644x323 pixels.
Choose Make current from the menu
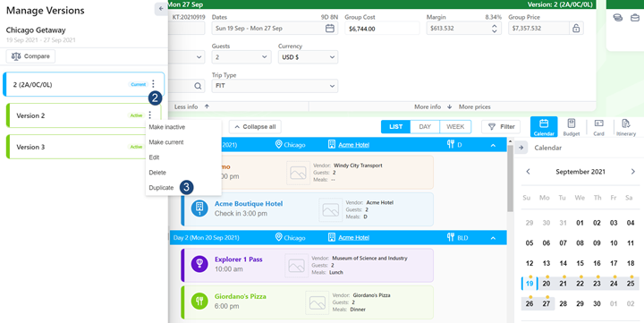166,142
